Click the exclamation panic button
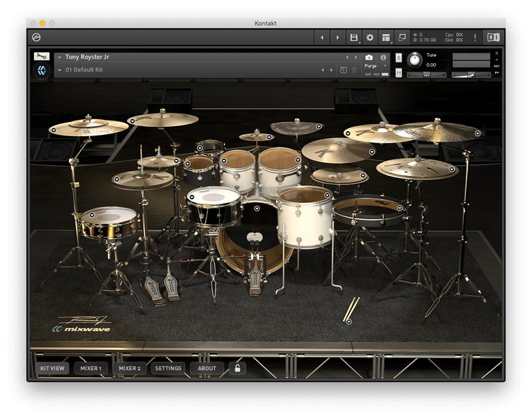Viewport: 532px width, 417px height. pyautogui.click(x=475, y=38)
